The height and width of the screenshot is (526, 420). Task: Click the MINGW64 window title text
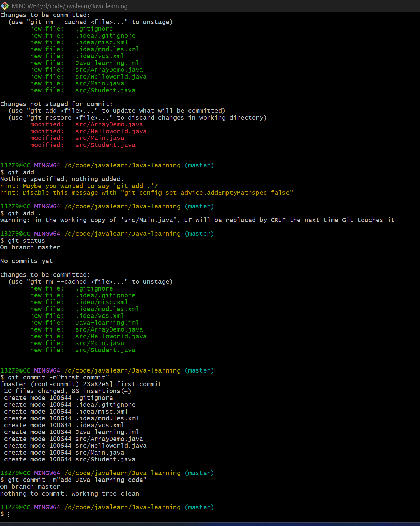70,6
